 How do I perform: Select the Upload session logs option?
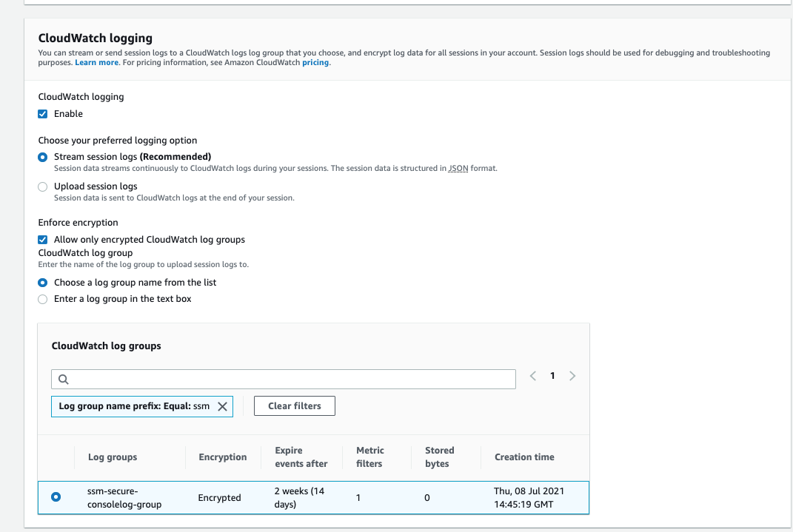42,186
